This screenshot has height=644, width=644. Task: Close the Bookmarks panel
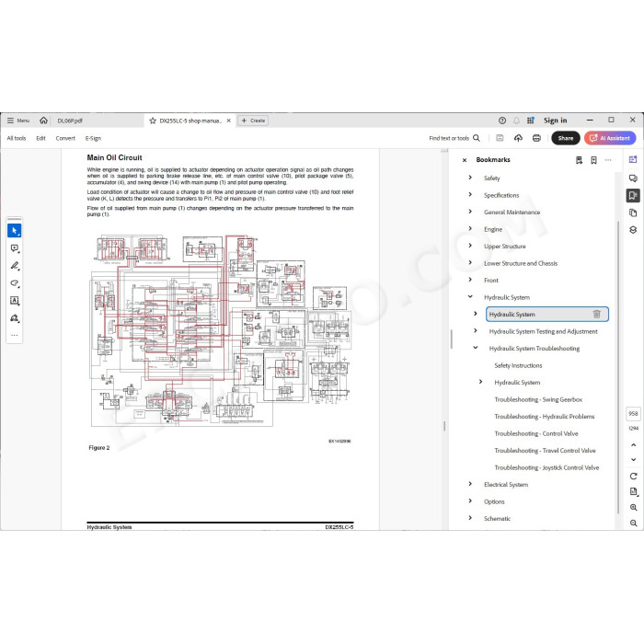point(465,160)
